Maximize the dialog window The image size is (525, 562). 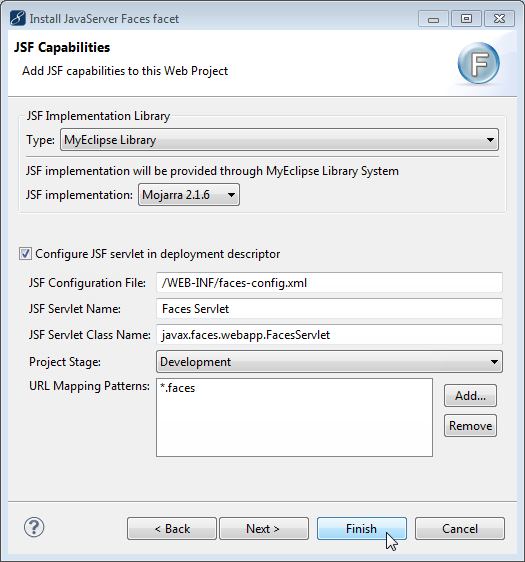click(466, 19)
